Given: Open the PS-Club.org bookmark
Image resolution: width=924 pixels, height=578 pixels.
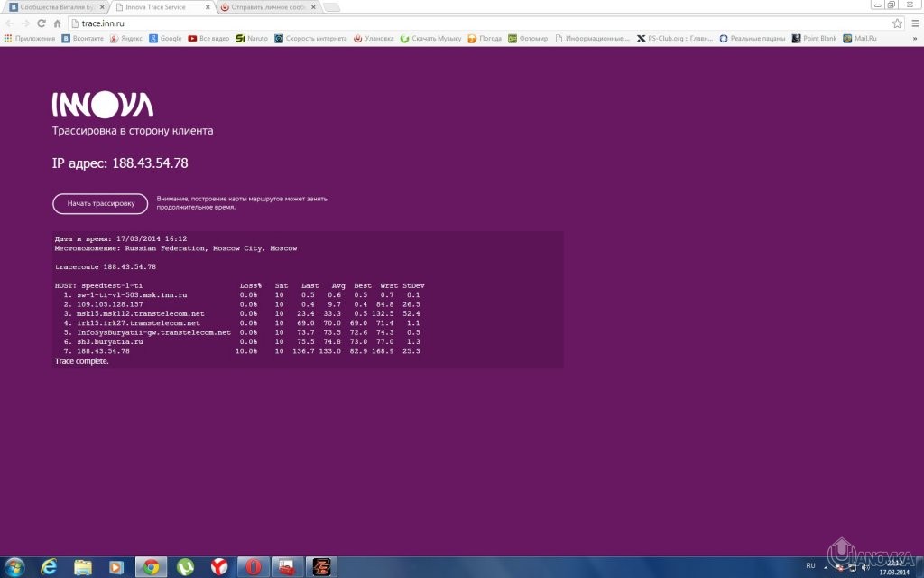Looking at the screenshot, I should coord(674,38).
